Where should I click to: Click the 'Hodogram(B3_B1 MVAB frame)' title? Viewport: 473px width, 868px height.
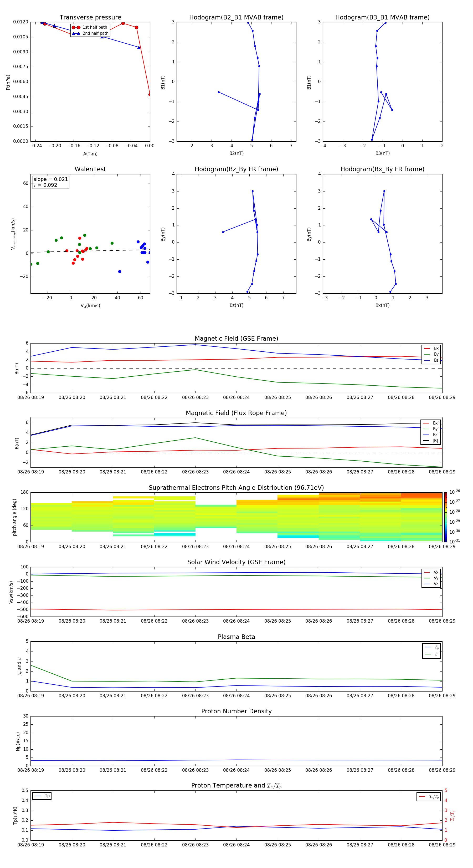382,18
